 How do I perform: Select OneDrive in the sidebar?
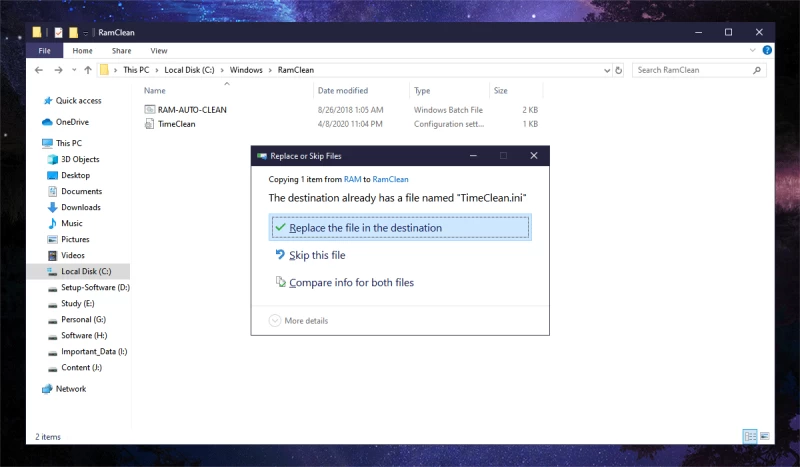coord(72,122)
